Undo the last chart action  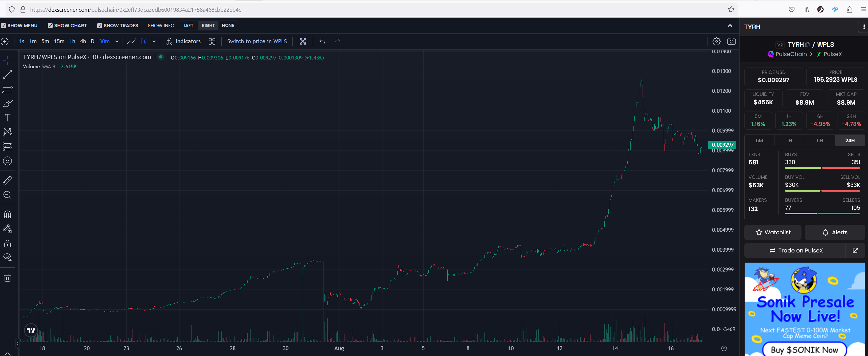point(322,41)
